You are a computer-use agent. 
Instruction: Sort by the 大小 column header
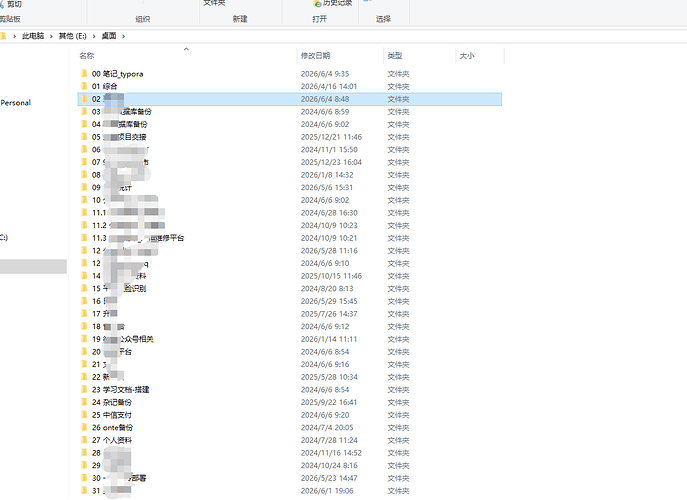point(467,56)
